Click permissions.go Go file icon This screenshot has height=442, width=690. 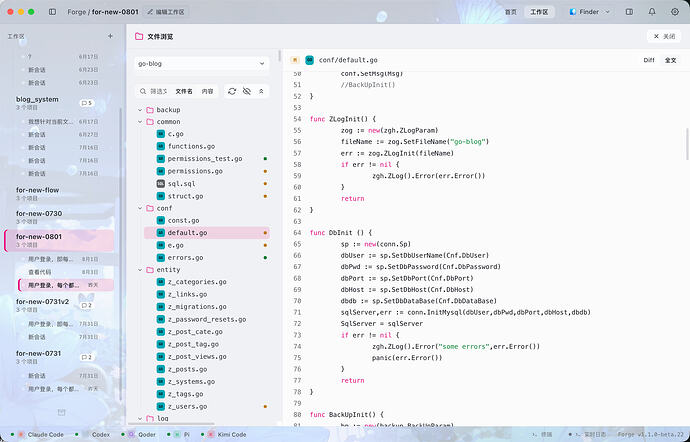[x=161, y=171]
